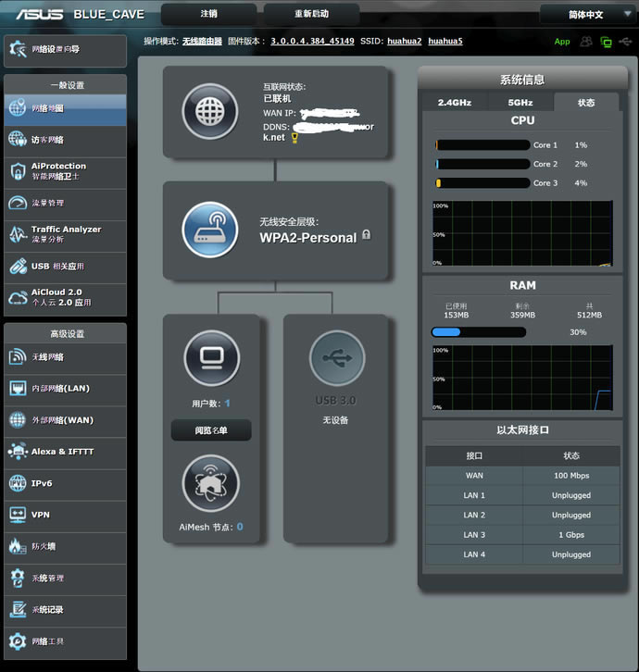Click the Internet status globe icon
The image size is (639, 672).
[x=210, y=112]
